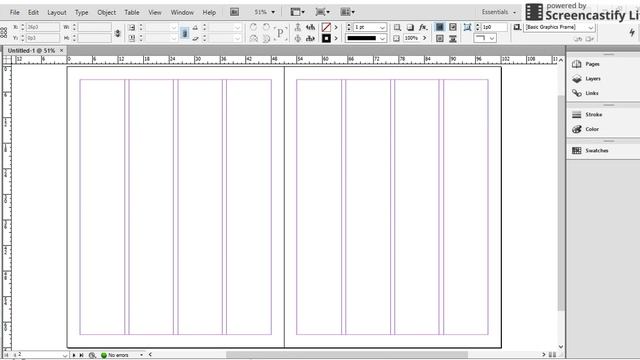
Task: Open the corner shape dropdown
Action: [485, 38]
